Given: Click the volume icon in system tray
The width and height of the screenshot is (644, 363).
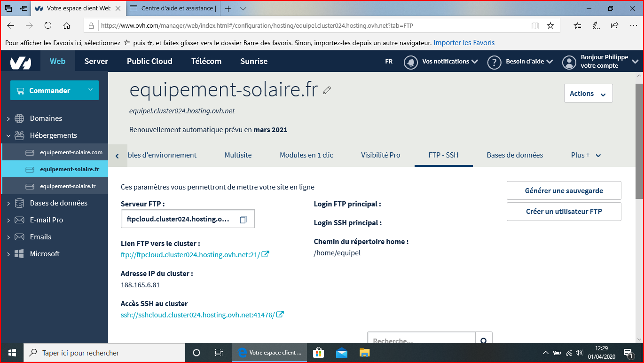Looking at the screenshot, I should coord(580,353).
